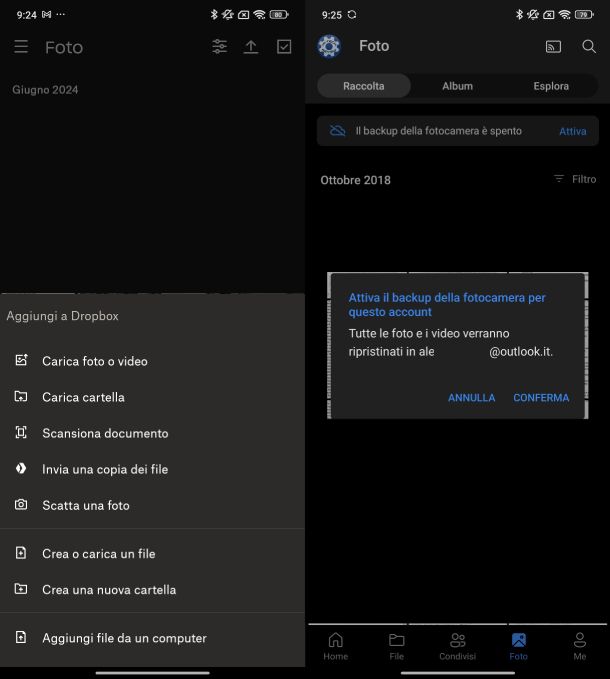The height and width of the screenshot is (679, 610).
Task: Open the Filtro filter option
Action: coord(575,179)
